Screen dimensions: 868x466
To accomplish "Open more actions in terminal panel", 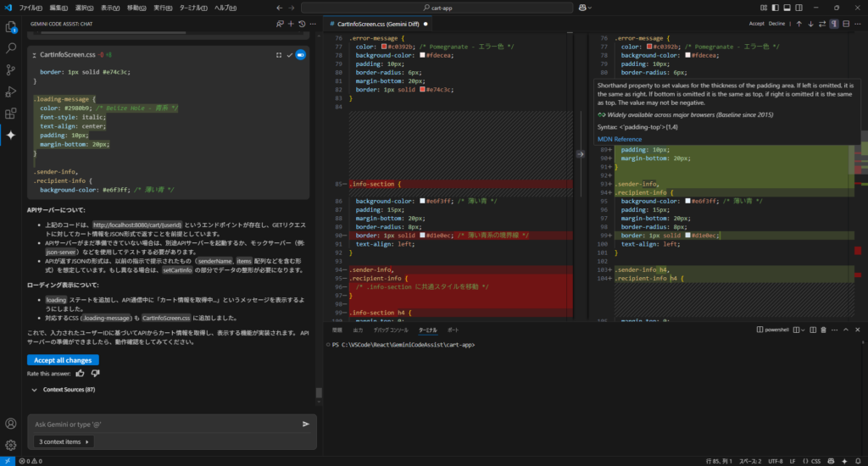I will coord(834,330).
